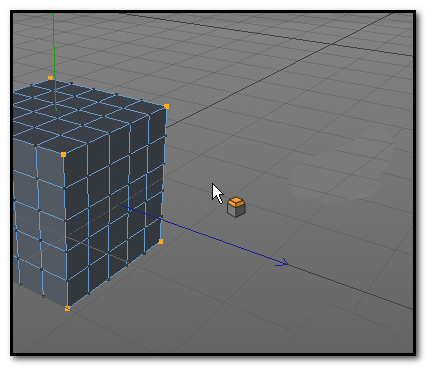Select orange handle at cube's lowest front corner
Viewport: 427px width, 367px height.
[67, 308]
